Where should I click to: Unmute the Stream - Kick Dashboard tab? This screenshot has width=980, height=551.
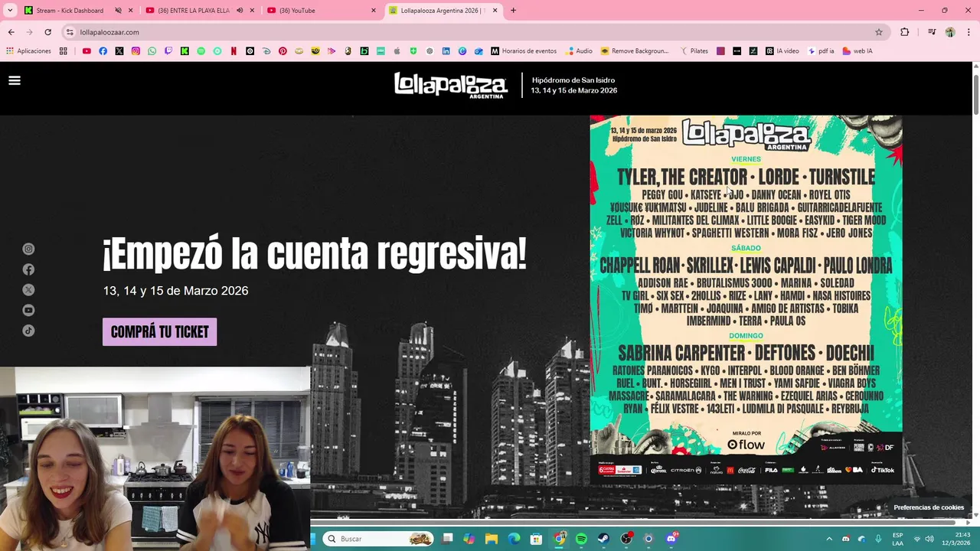pos(118,11)
